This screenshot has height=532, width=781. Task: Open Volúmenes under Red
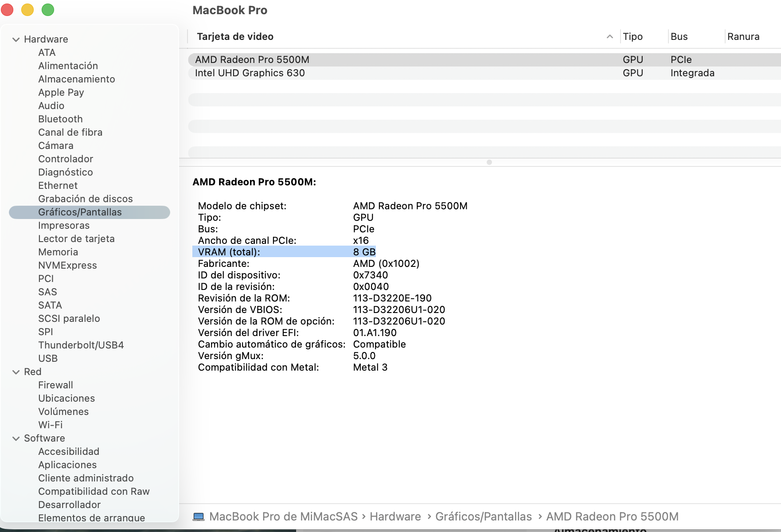click(x=63, y=412)
